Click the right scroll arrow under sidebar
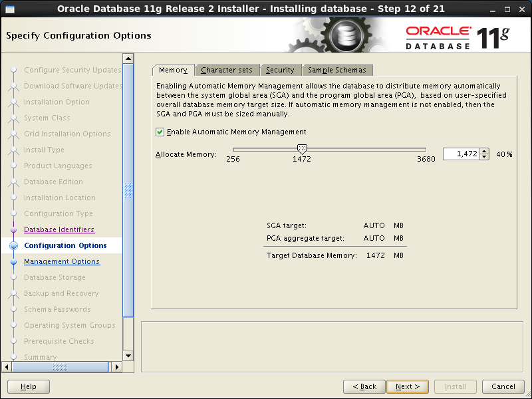This screenshot has width=532, height=399. [117, 366]
